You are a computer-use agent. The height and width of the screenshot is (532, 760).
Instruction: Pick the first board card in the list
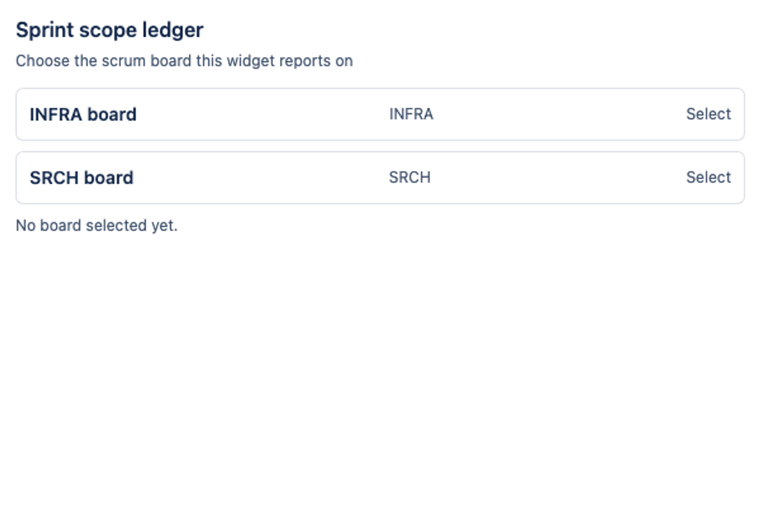pos(380,114)
